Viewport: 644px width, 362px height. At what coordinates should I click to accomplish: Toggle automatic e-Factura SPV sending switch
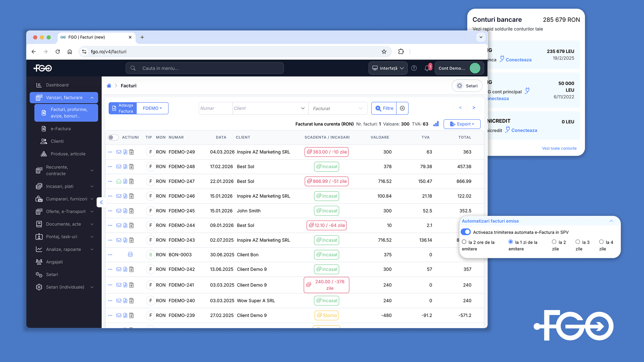[x=466, y=232]
